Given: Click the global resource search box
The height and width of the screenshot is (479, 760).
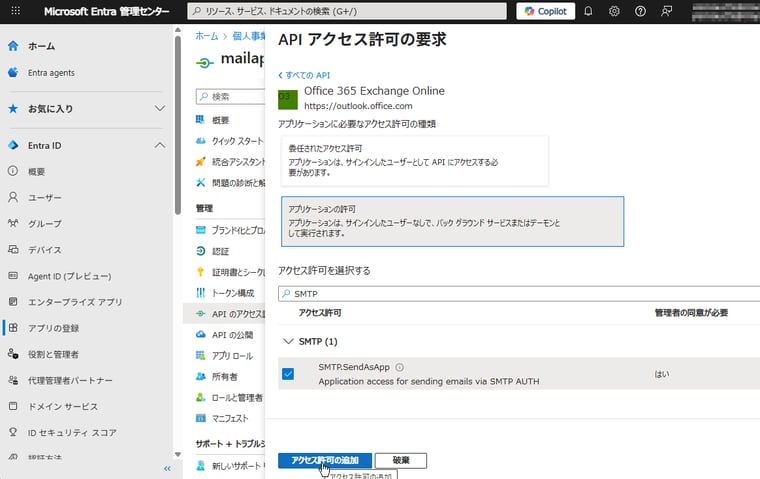Looking at the screenshot, I should click(x=347, y=11).
